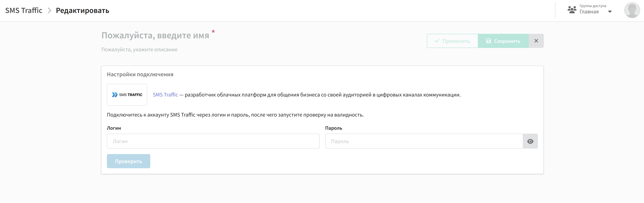This screenshot has height=203, width=644.
Task: Click the name field Пожалуйста, введите имя
Action: [x=155, y=36]
